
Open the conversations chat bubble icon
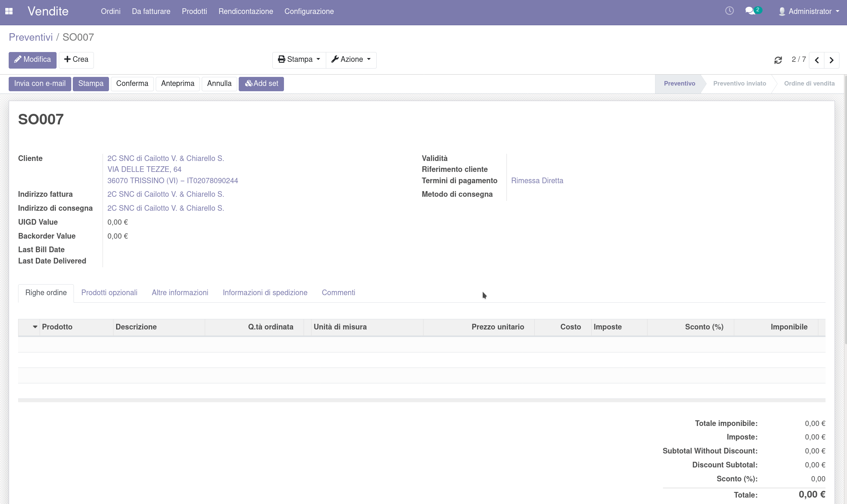[750, 11]
